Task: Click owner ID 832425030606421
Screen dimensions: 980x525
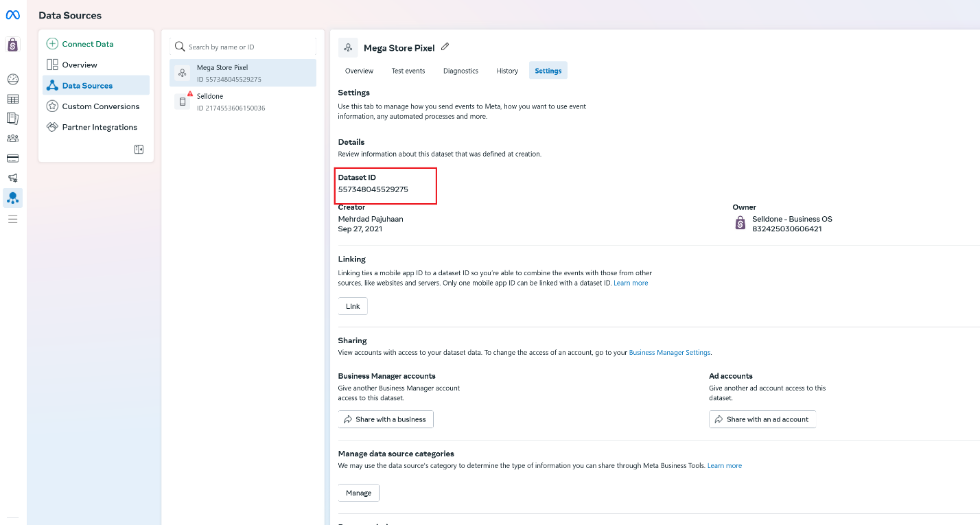Action: pyautogui.click(x=787, y=229)
